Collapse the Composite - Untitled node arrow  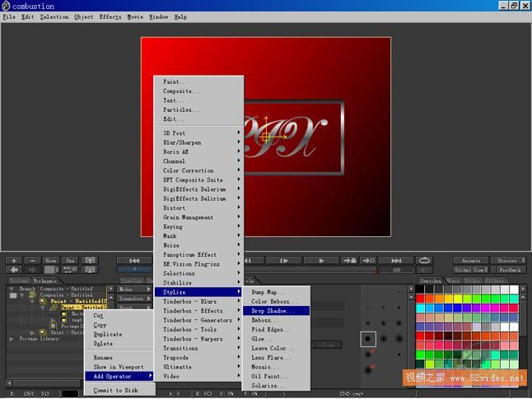[22, 295]
